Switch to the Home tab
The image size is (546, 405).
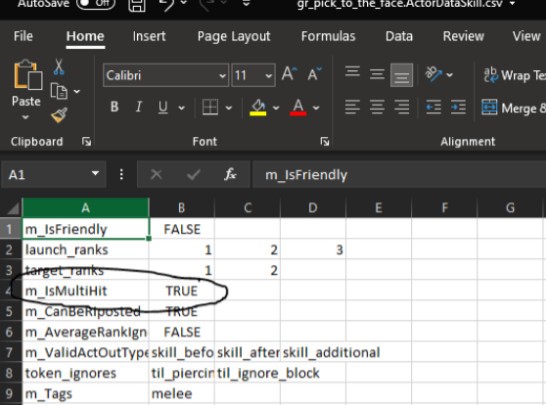coord(85,36)
